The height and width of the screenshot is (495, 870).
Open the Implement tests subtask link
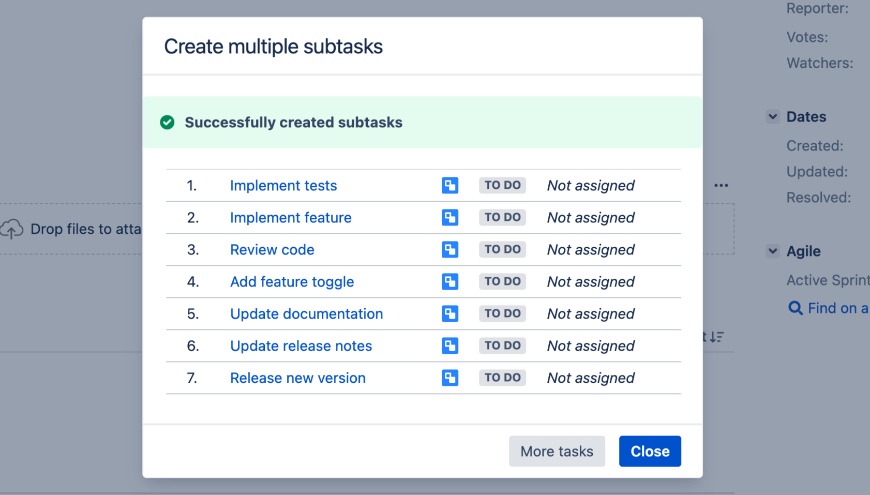[283, 185]
